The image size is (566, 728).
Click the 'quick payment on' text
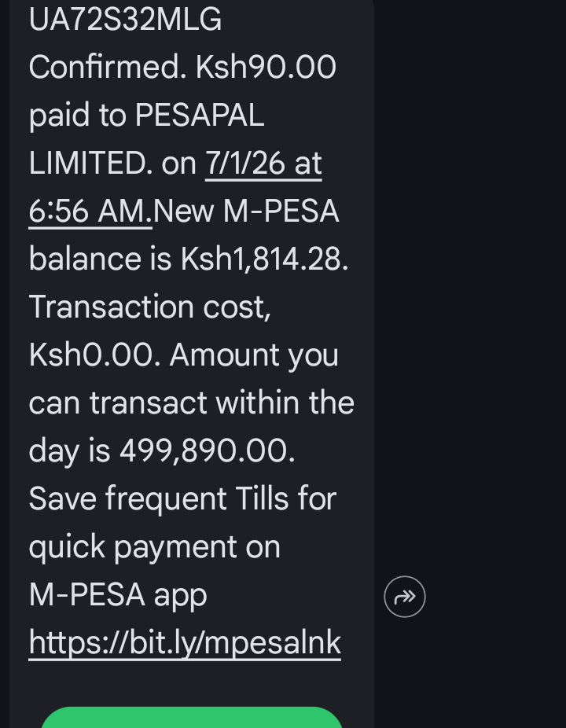pyautogui.click(x=154, y=546)
